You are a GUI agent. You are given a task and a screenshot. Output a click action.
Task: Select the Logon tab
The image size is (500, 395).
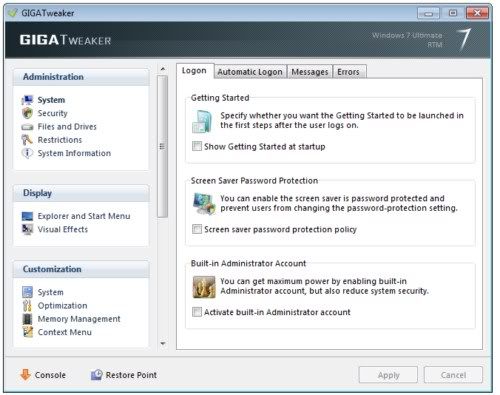(x=194, y=71)
